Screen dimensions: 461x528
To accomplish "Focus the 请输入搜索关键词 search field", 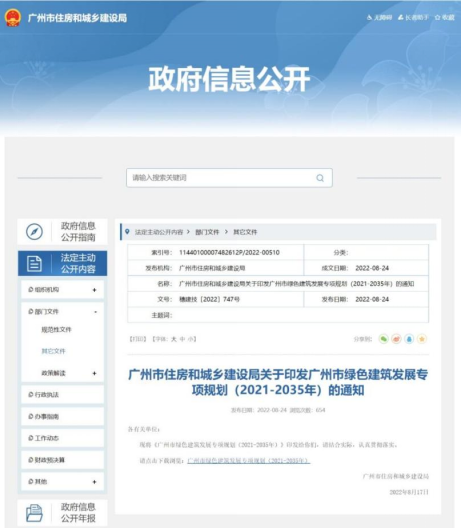I will (229, 178).
